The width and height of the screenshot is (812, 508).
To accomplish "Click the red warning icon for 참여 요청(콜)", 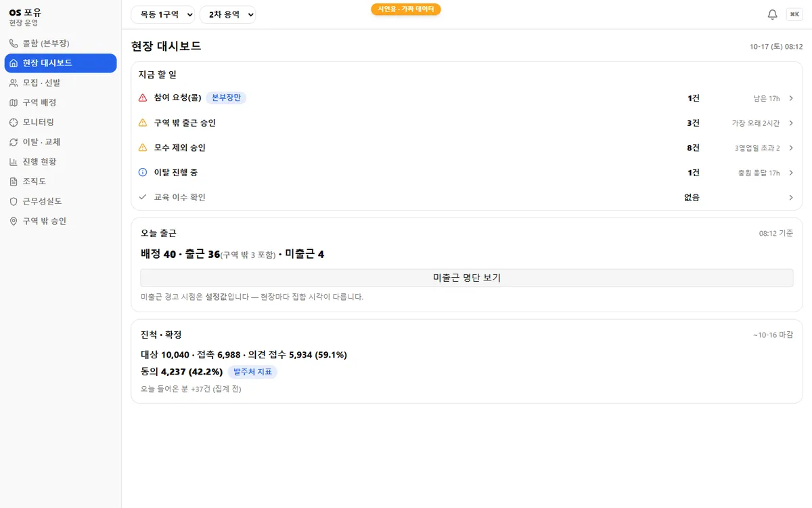I will click(143, 98).
